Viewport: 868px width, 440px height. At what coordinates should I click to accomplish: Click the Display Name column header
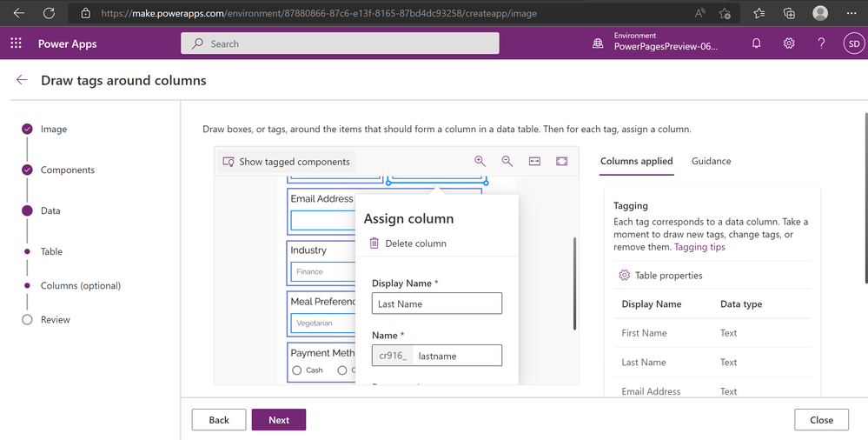(652, 304)
